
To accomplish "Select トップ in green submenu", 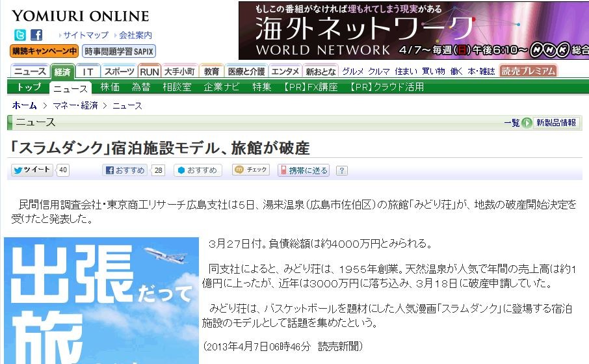I will pyautogui.click(x=29, y=87).
